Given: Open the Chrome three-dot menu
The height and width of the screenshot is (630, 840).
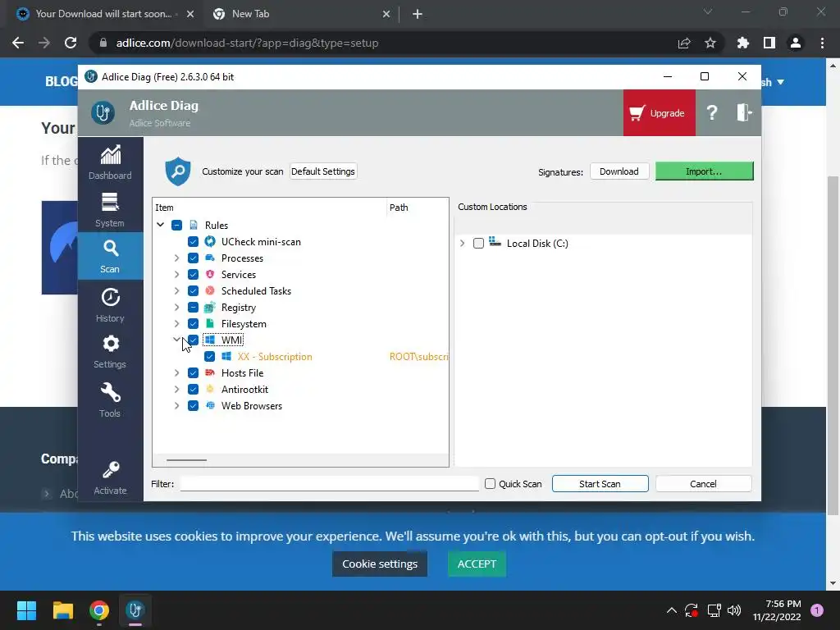Looking at the screenshot, I should point(822,43).
